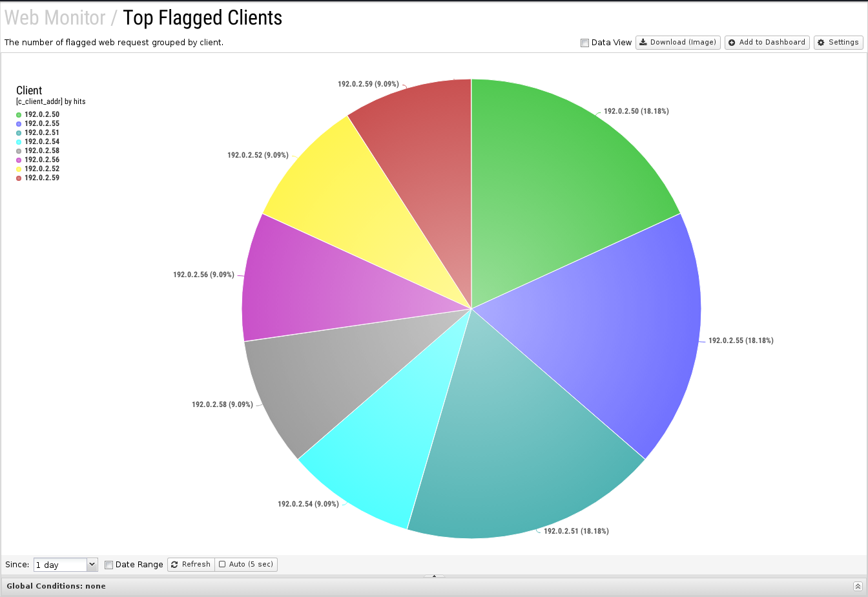The width and height of the screenshot is (868, 597).
Task: Click teal legend marker for 192.0.2.51
Action: (19, 133)
